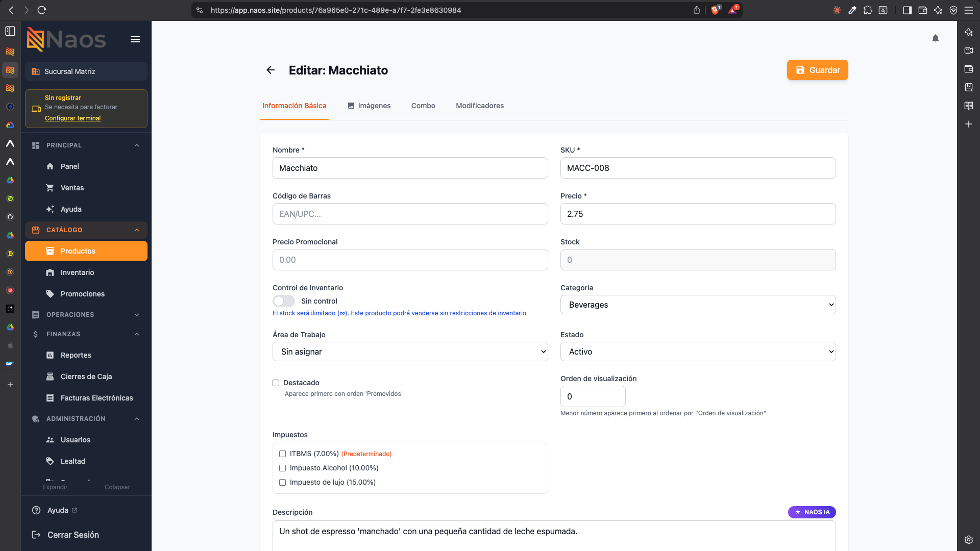Click the Usuarios people icon
980x551 pixels.
(50, 440)
